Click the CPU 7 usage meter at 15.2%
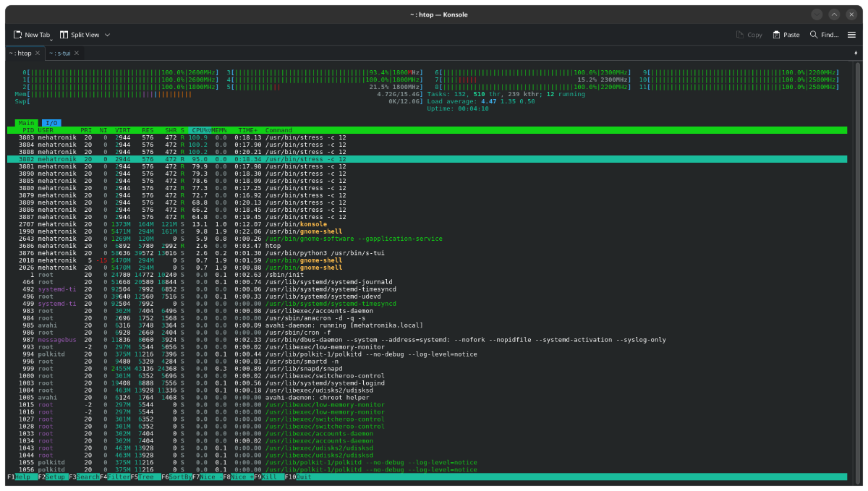This screenshot has width=868, height=491. click(x=533, y=80)
